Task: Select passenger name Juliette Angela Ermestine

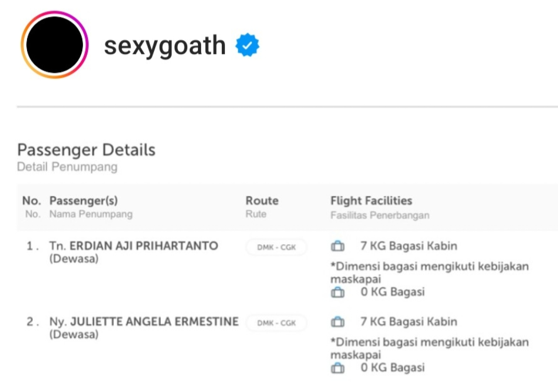Action: pyautogui.click(x=154, y=322)
